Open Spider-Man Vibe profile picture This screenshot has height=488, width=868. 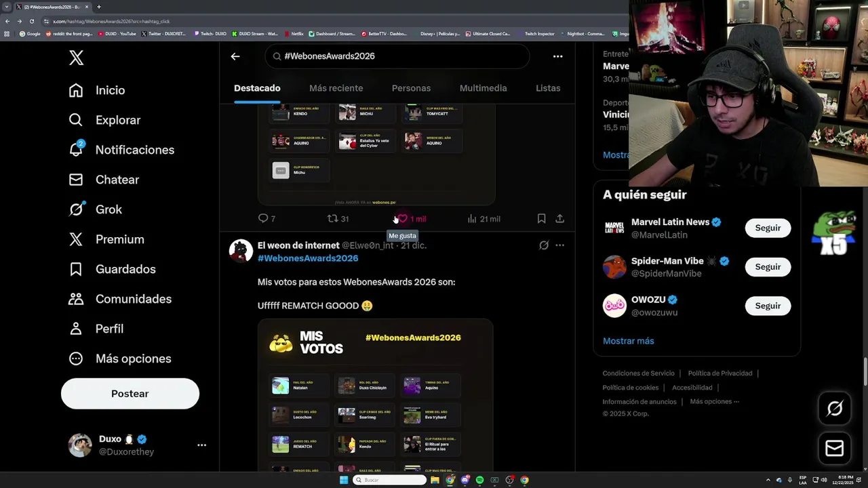(x=614, y=267)
